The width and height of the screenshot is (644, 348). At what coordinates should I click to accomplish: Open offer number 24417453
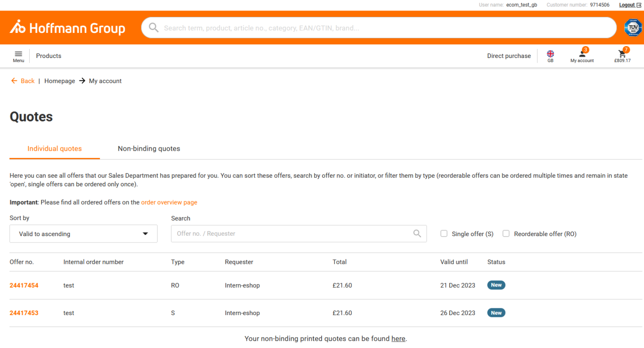tap(24, 313)
